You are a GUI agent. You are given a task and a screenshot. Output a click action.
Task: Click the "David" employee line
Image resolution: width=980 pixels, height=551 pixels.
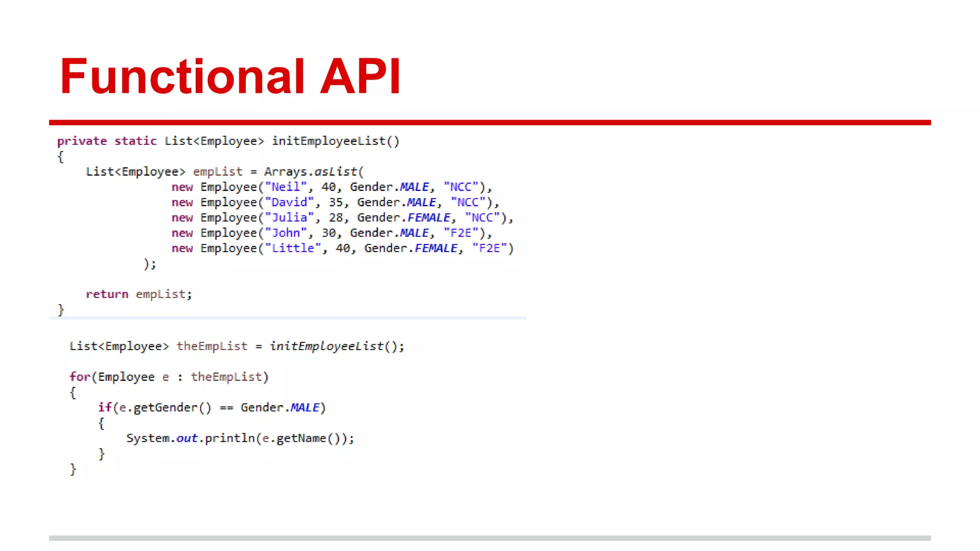335,202
